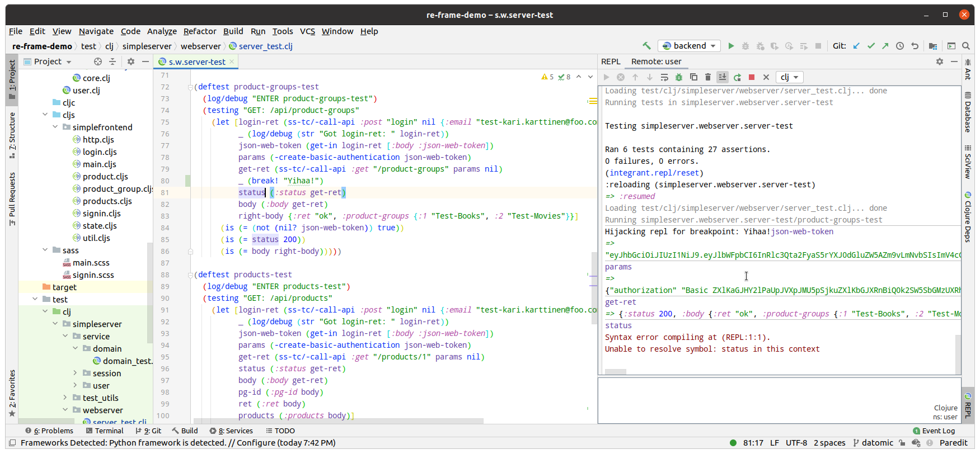Click the datomic Git branch widget
This screenshot has width=980, height=454.
pyautogui.click(x=873, y=443)
